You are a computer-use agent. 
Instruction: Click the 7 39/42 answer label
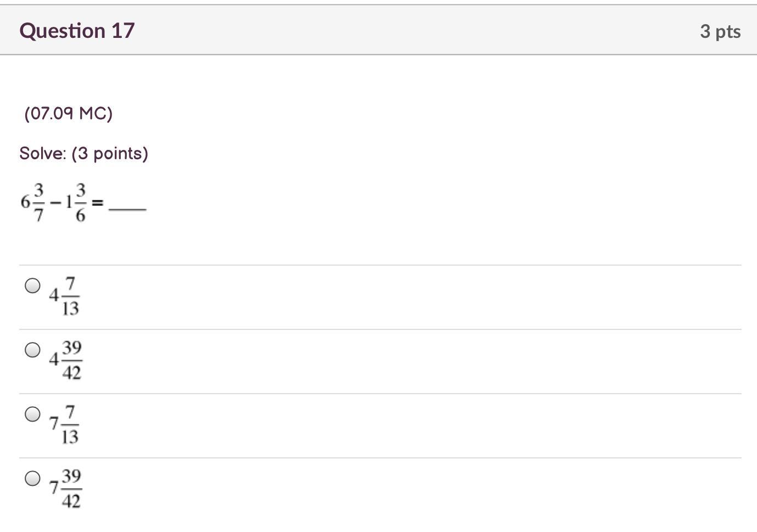(65, 489)
